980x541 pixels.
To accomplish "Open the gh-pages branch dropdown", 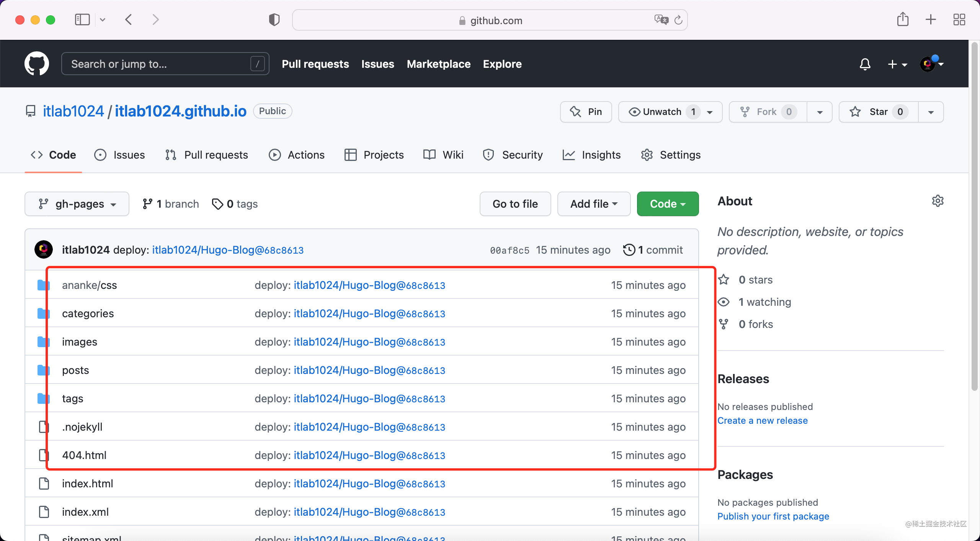I will [77, 204].
